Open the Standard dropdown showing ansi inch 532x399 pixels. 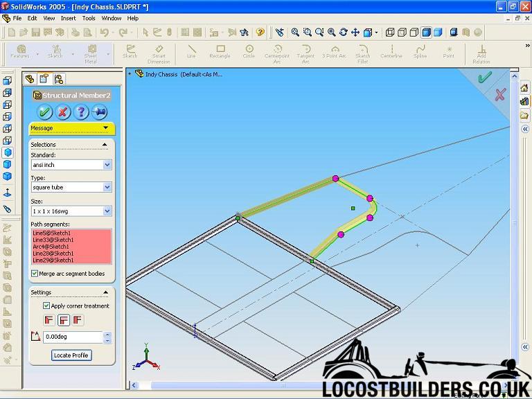pyautogui.click(x=107, y=165)
